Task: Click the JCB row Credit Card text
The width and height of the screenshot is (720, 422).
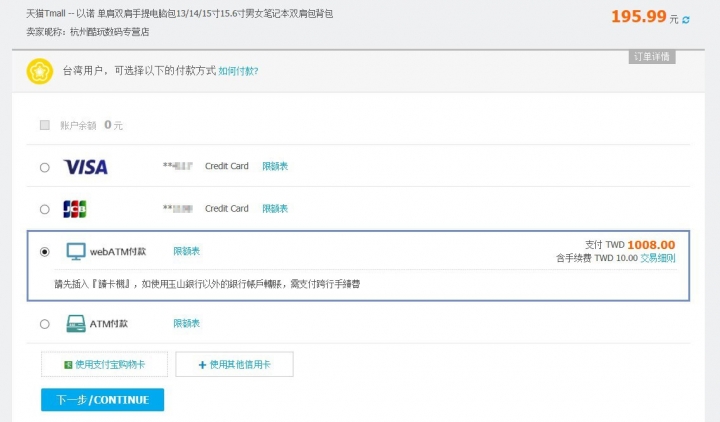Action: 227,208
